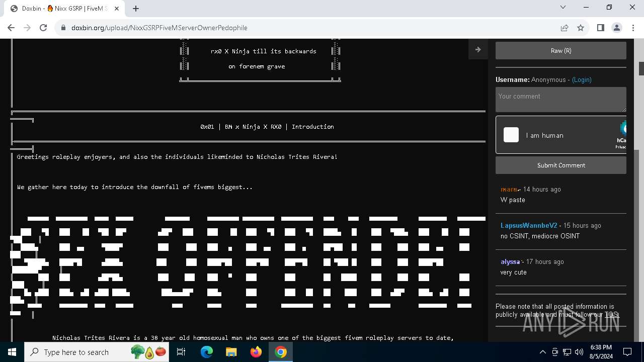Click the 'Username:' label
Screen dimensions: 644x362
(x=512, y=79)
